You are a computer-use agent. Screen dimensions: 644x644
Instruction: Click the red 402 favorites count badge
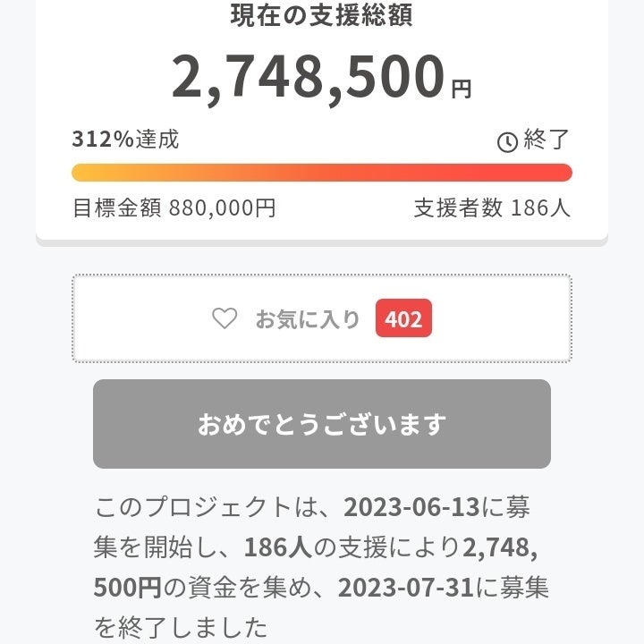pos(403,319)
